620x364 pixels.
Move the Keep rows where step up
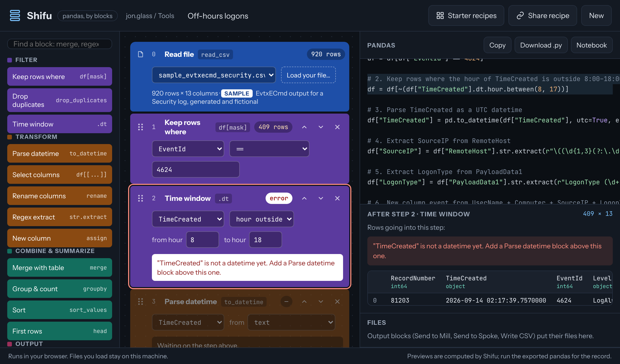304,127
